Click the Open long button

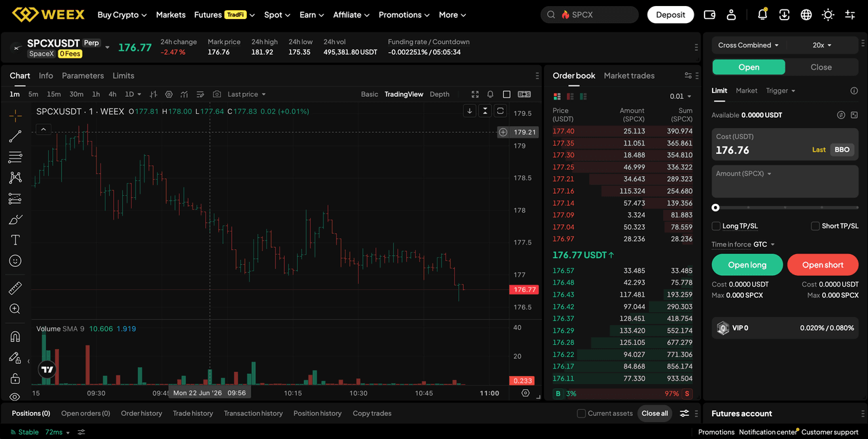[747, 265]
